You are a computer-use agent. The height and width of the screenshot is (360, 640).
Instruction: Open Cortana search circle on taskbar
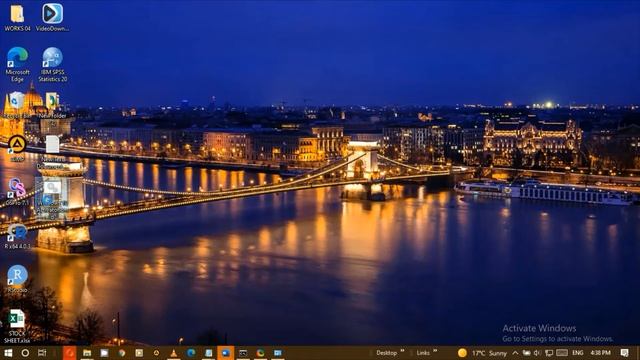coord(25,353)
